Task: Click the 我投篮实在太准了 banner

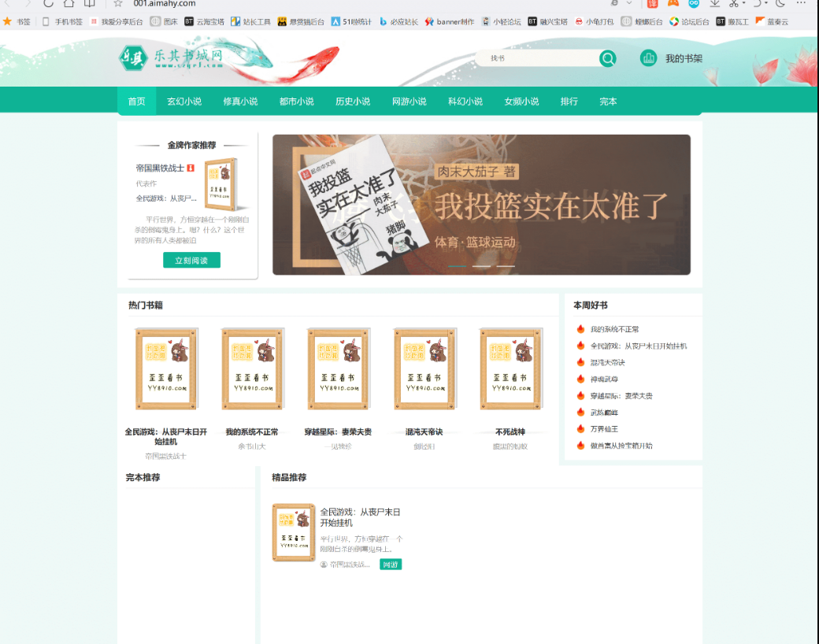Action: tap(482, 205)
